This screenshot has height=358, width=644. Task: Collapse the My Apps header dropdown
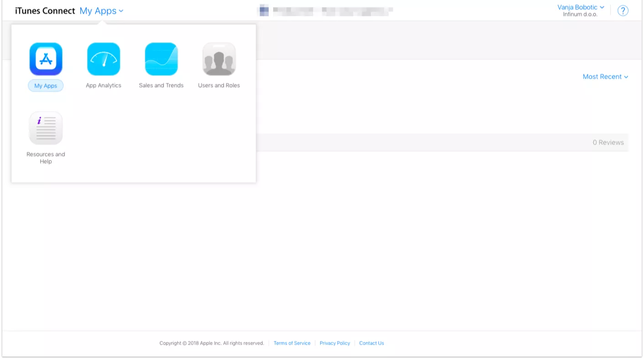101,11
